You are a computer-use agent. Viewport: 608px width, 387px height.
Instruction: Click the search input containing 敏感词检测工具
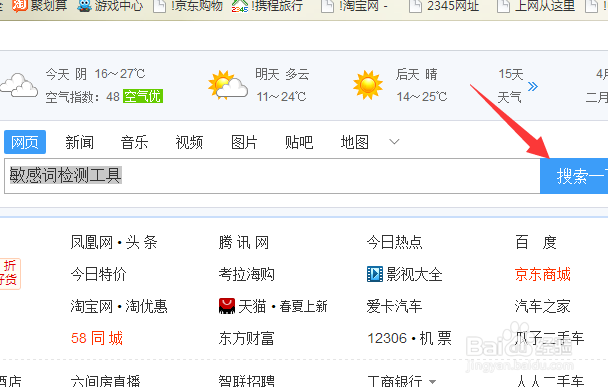(x=272, y=176)
